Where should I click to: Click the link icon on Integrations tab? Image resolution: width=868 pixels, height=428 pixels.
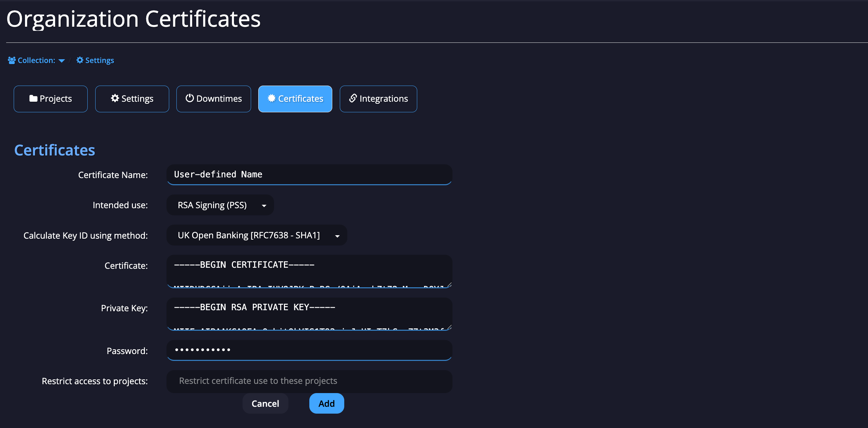pyautogui.click(x=352, y=98)
